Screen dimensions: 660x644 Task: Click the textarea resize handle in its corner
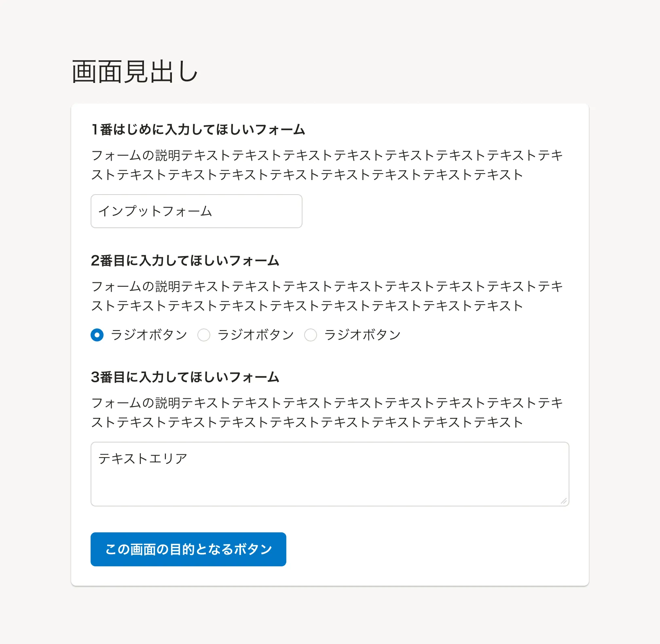[564, 501]
